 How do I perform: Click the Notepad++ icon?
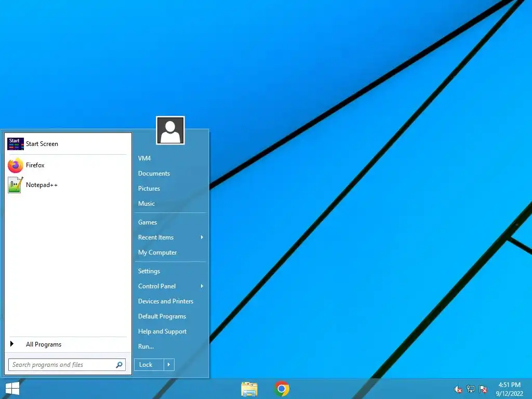pos(16,185)
